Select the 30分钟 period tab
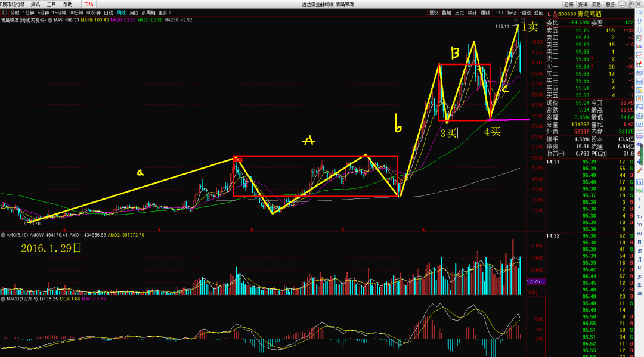Image resolution: width=644 pixels, height=357 pixels. (x=76, y=13)
